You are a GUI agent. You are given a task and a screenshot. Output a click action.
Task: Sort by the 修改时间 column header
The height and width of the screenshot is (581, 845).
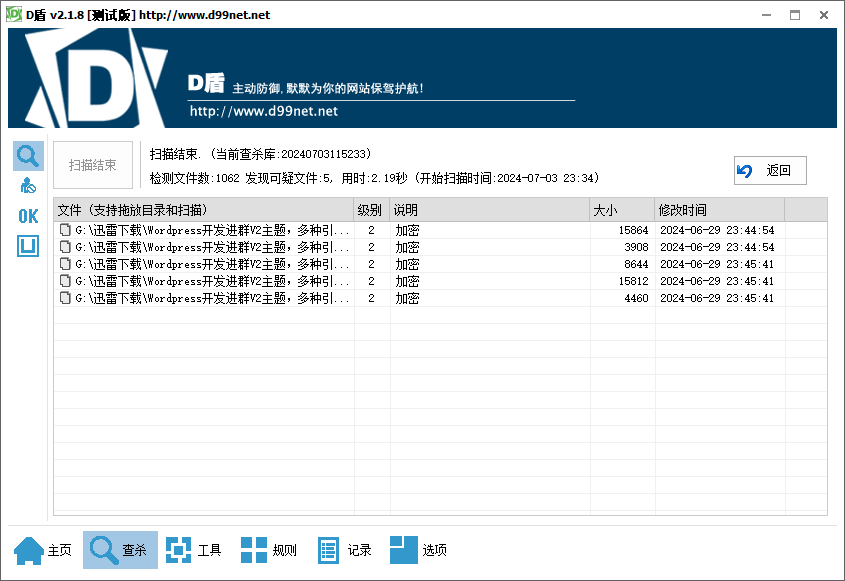click(719, 210)
